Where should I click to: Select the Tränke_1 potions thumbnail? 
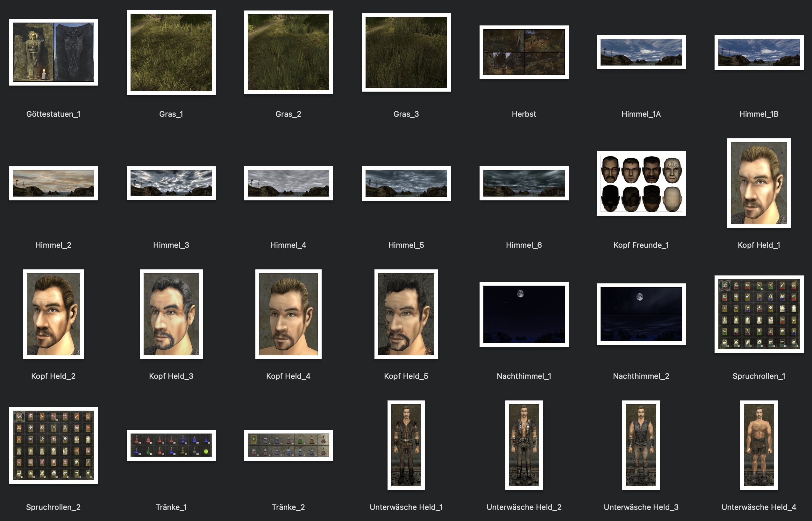tap(171, 445)
